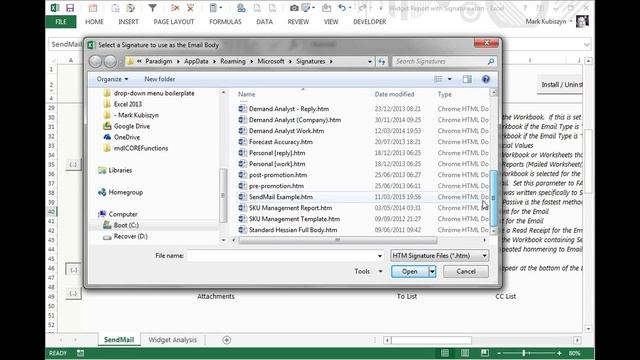Click macro record icon in status bar

(x=80, y=353)
